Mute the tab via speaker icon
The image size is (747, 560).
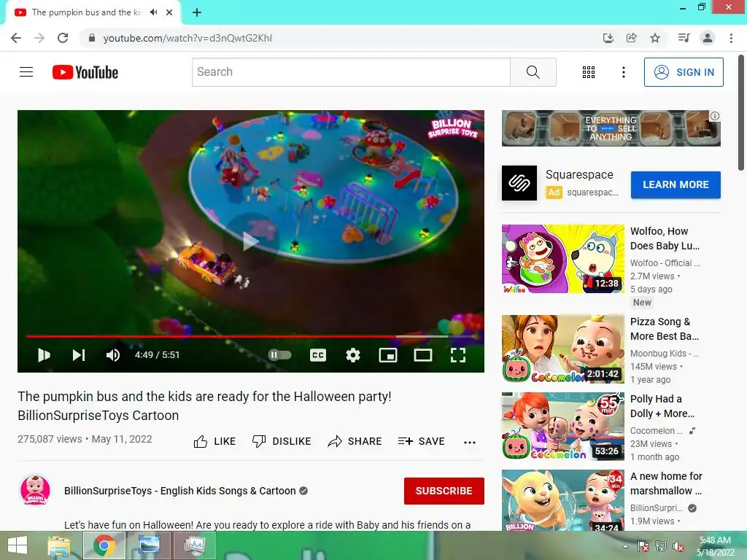(x=153, y=12)
